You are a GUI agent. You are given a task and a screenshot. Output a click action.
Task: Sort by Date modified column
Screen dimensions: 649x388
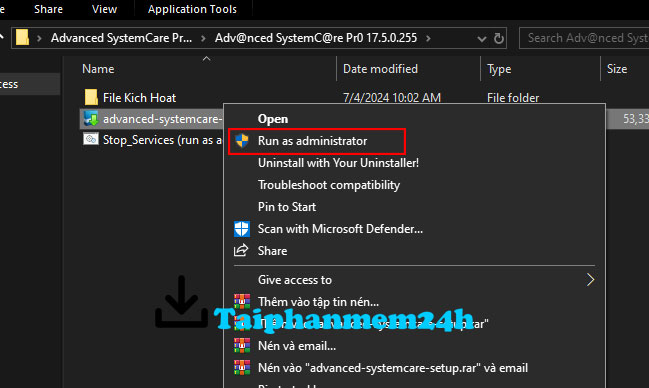[x=380, y=69]
